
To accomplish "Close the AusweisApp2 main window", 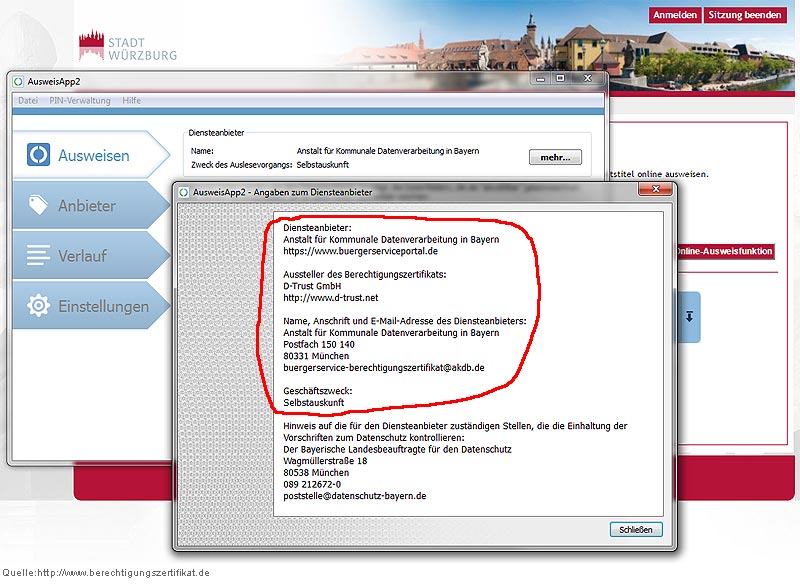I will pyautogui.click(x=588, y=79).
